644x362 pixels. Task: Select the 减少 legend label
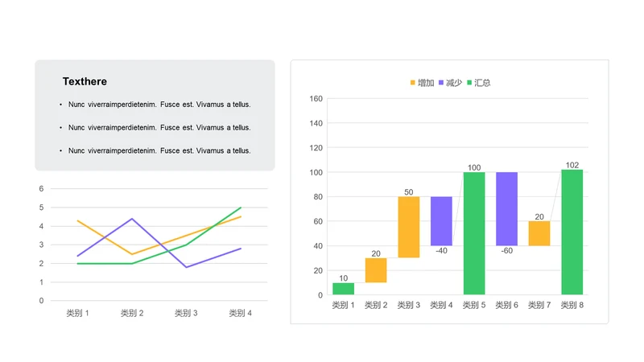click(x=454, y=83)
